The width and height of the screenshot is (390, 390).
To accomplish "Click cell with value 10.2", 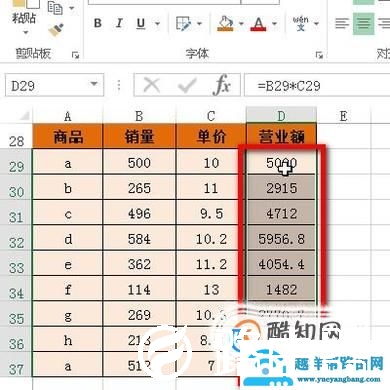I will (211, 238).
